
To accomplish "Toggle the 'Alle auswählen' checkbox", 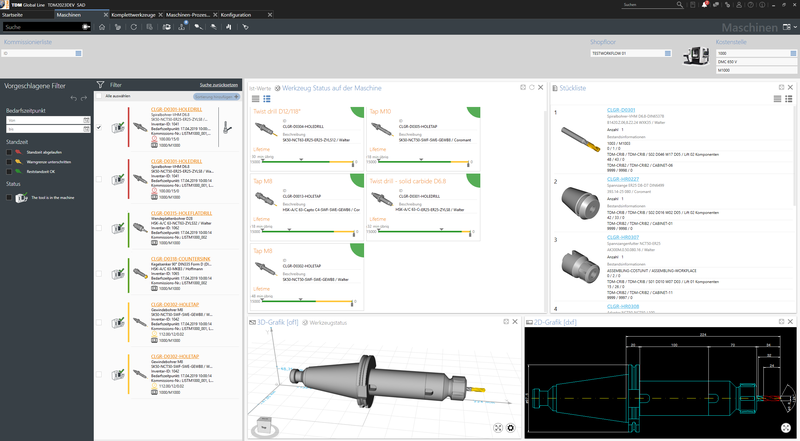I will pos(99,98).
